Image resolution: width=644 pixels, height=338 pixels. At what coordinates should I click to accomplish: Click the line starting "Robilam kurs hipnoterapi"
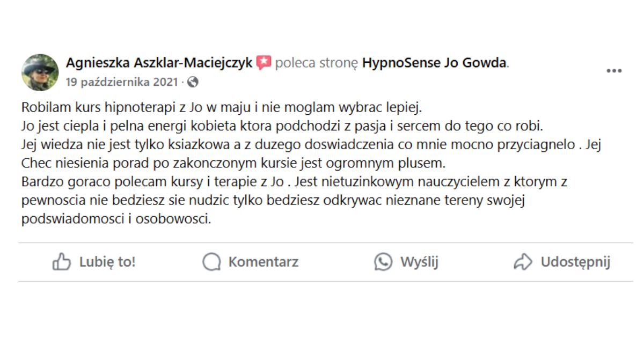coord(222,107)
